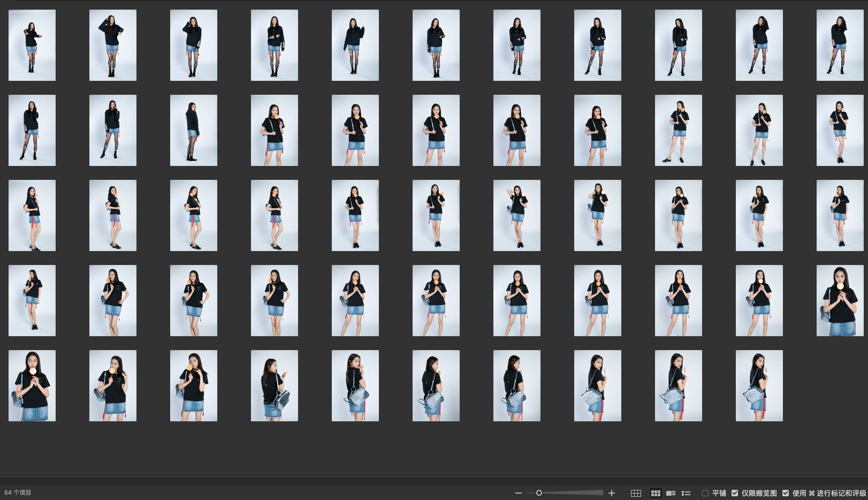
Task: Select the very last thumbnail in the grid
Action: [759, 386]
